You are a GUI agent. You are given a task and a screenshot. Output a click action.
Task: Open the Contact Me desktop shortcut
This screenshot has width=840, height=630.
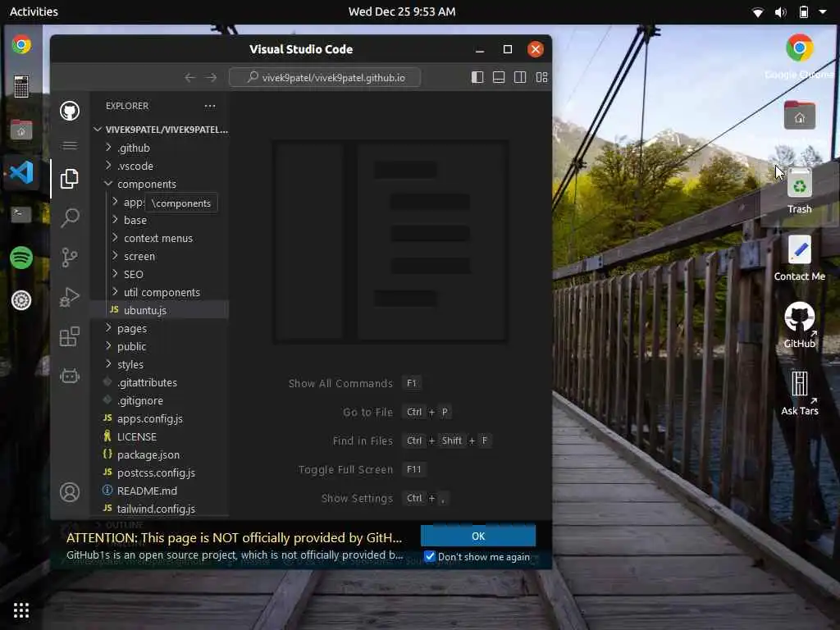[799, 258]
